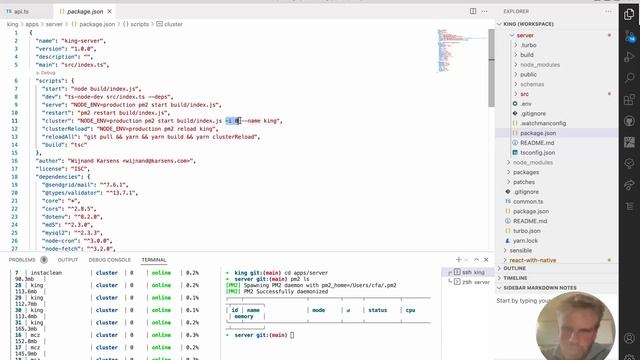Expand the schemas folder
Image resolution: width=640 pixels, height=360 pixels.
pyautogui.click(x=532, y=84)
